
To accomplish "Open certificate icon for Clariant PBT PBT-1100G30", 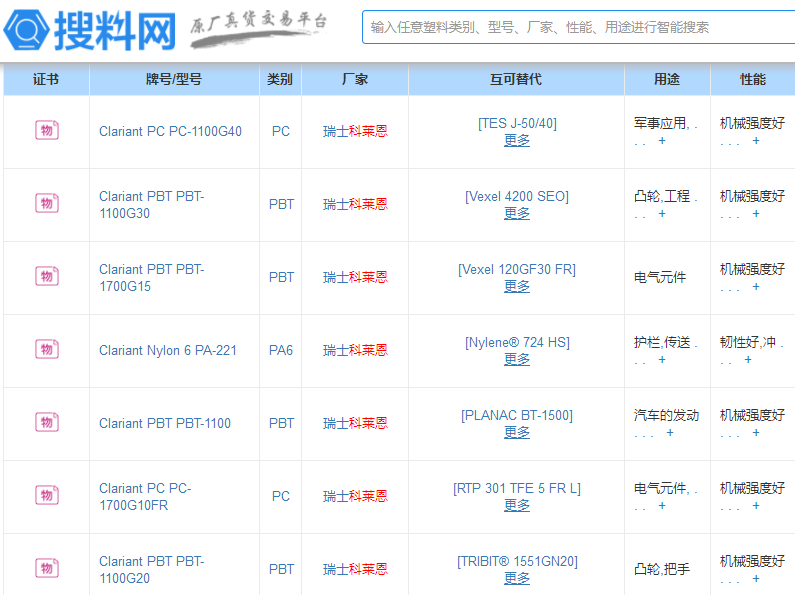I will (46, 203).
